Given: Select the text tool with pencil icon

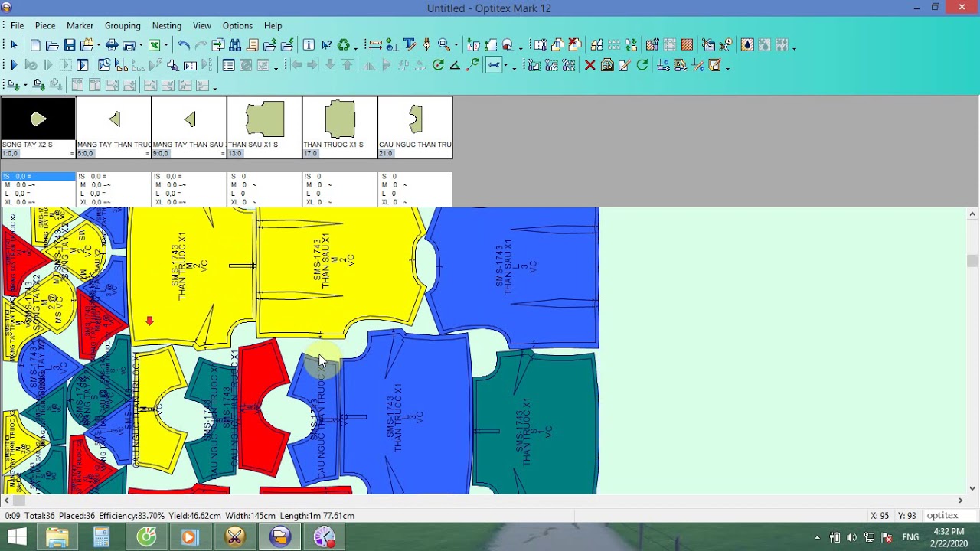Looking at the screenshot, I should coord(410,45).
